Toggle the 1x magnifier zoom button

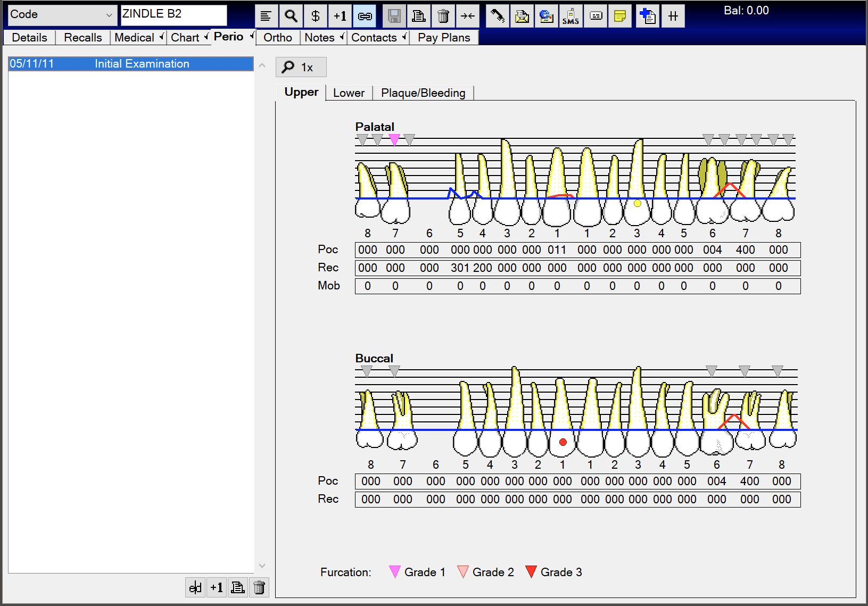[x=301, y=67]
